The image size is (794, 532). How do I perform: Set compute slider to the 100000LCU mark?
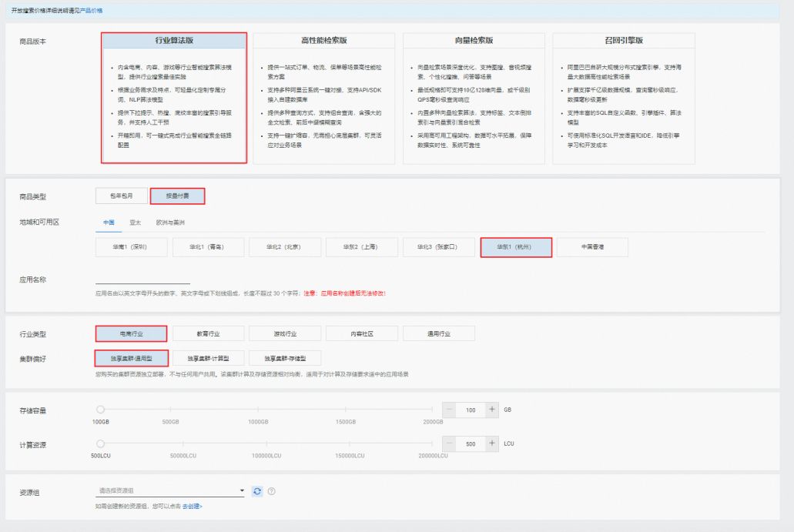click(266, 443)
